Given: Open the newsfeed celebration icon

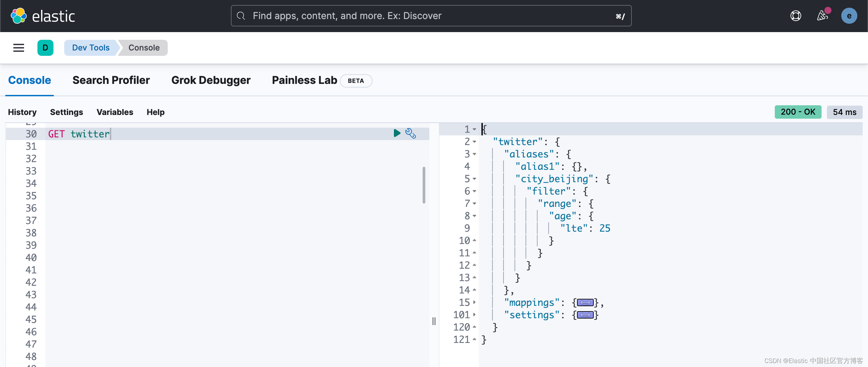Looking at the screenshot, I should 822,16.
